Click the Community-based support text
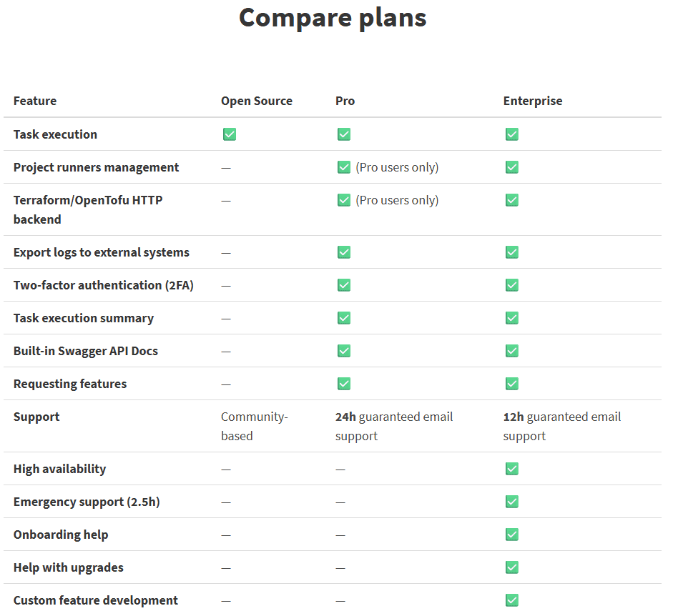The height and width of the screenshot is (616, 673). (255, 427)
